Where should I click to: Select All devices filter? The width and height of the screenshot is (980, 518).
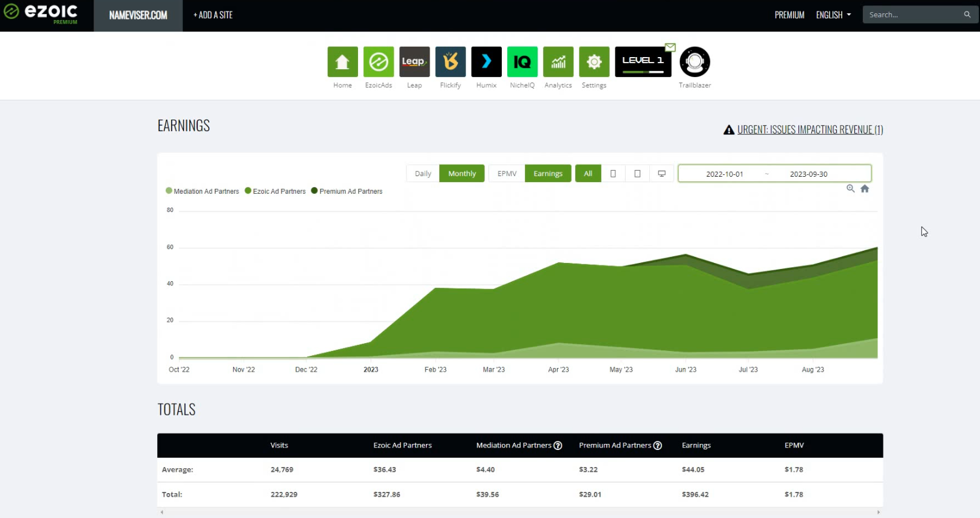pos(588,174)
